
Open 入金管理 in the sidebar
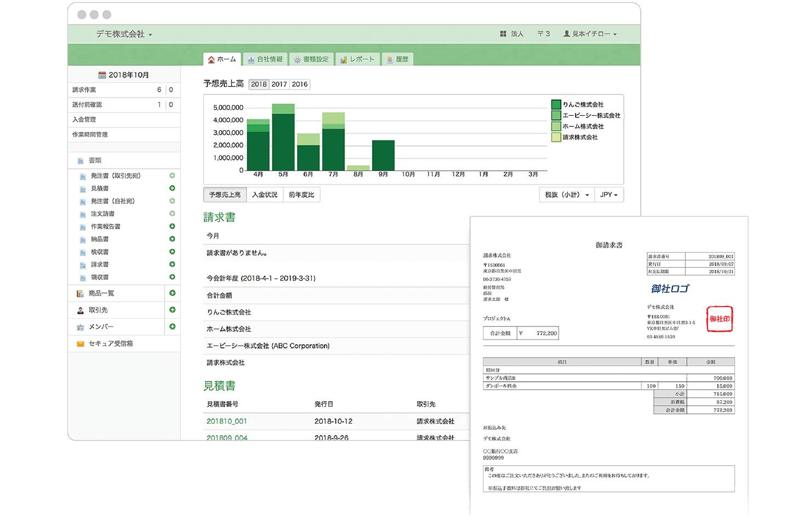[124, 119]
